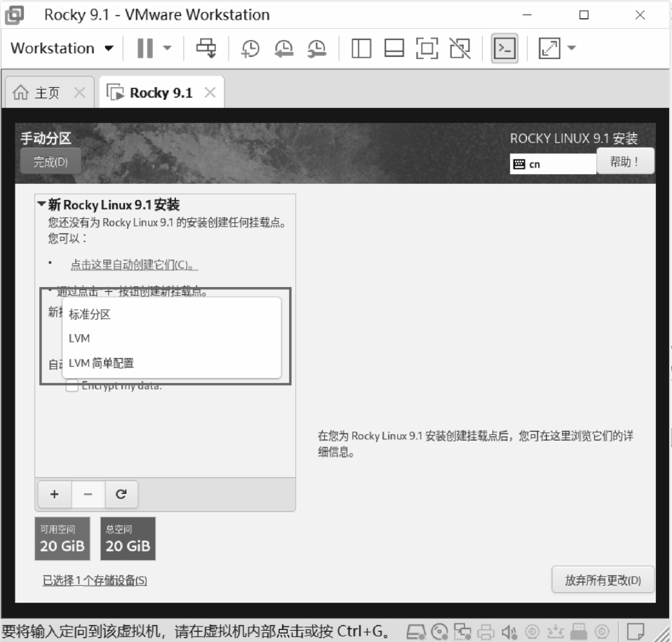Screen dimensions: 672x642
Task: Collapse the 新 Rocky Linux 9.1 安装 section
Action: coord(41,205)
